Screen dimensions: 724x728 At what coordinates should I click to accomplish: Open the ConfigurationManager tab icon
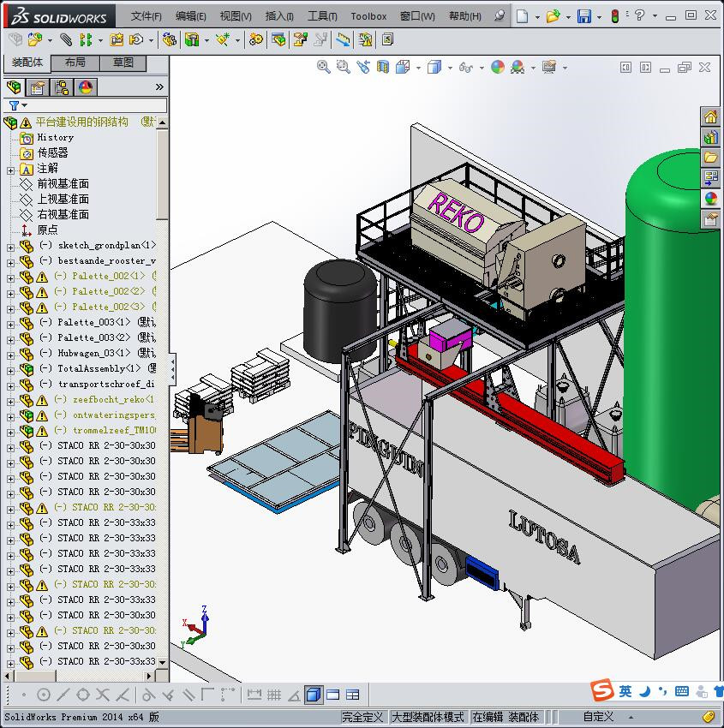click(x=62, y=87)
